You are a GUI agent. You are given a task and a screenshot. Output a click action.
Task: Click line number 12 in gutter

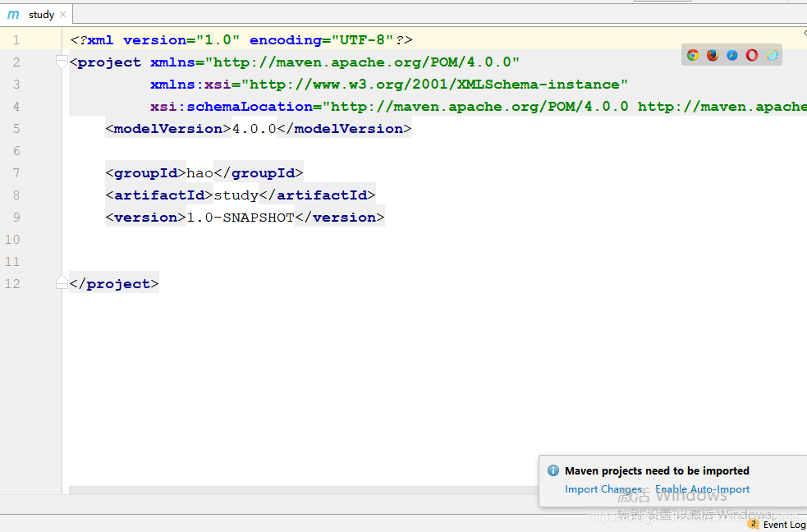(x=12, y=283)
